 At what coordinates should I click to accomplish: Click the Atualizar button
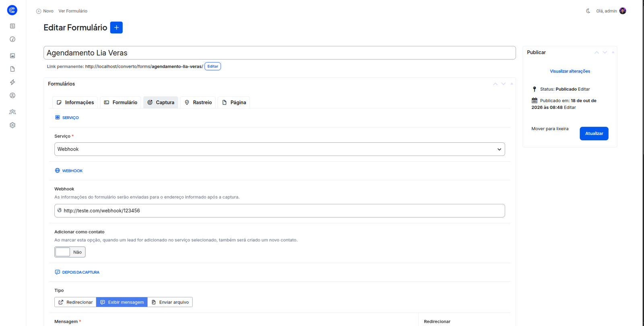coord(594,133)
